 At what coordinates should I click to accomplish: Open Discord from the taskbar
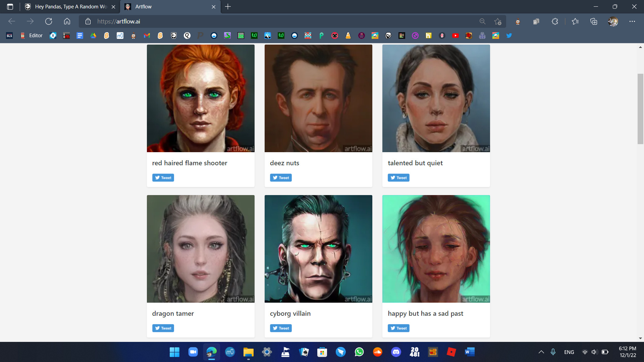[396, 352]
